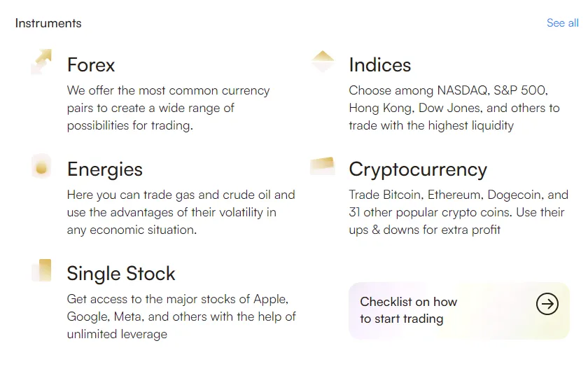Click the NASDAQ, S&P 500 indices description
588x369 pixels.
click(454, 108)
